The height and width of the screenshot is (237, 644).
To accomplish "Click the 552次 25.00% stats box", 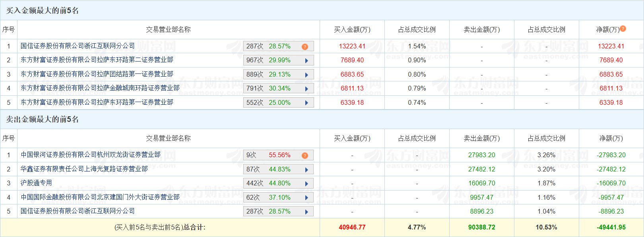I will click(278, 103).
